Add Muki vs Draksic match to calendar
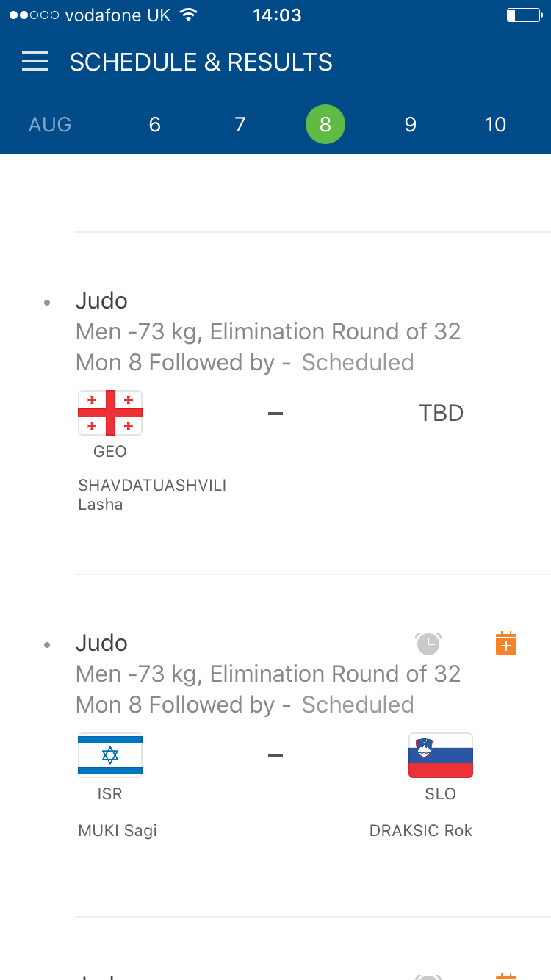Viewport: 551px width, 980px height. coord(506,644)
